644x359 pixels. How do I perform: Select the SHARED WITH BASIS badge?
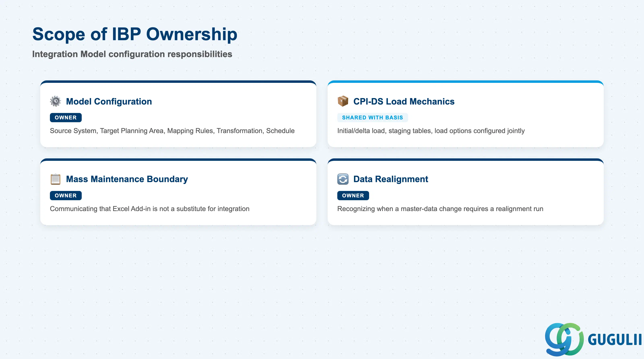(373, 118)
